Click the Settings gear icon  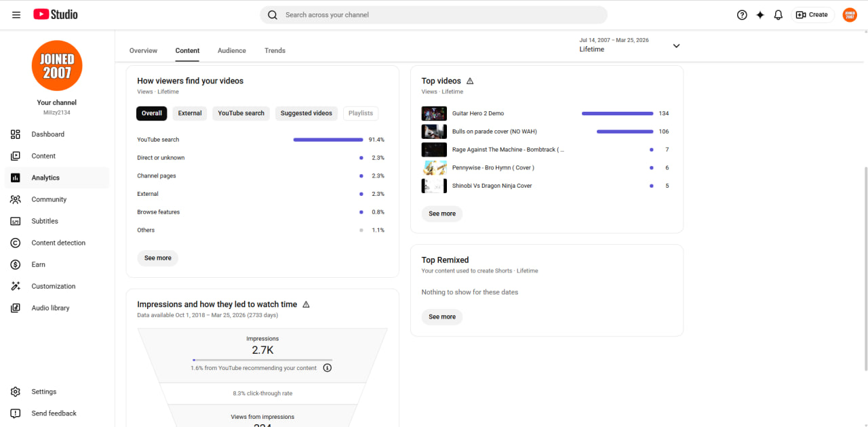16,392
